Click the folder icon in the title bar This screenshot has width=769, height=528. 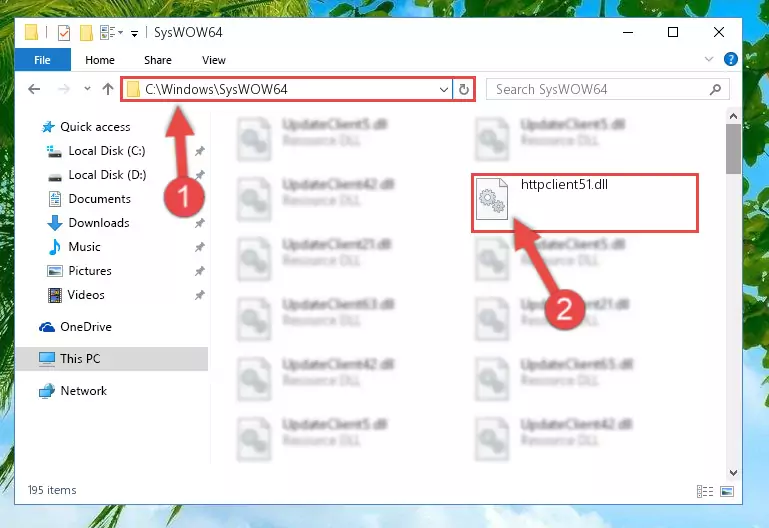(31, 32)
